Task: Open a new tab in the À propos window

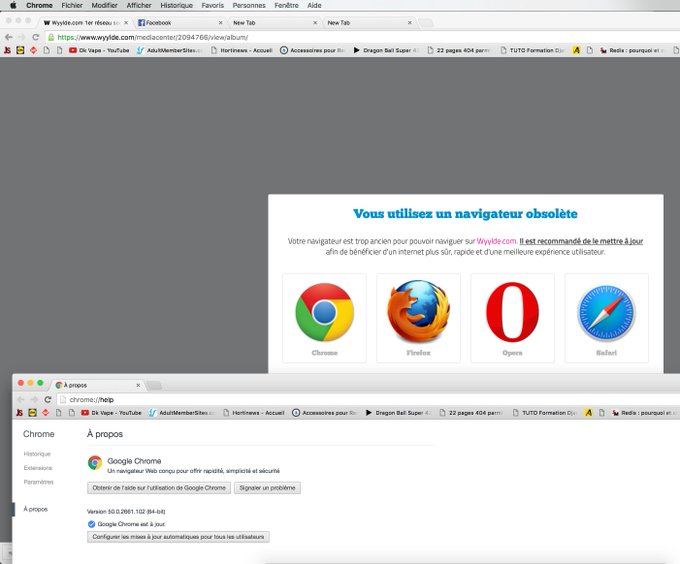Action: 154,385
